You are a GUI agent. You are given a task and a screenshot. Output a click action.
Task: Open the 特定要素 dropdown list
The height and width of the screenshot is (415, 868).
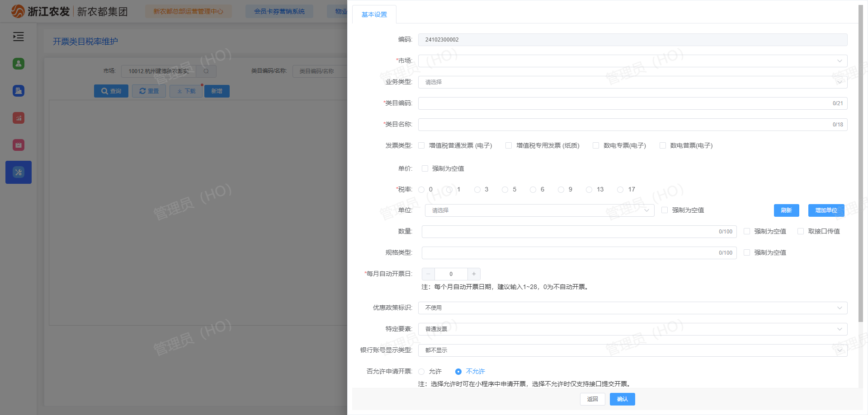(x=632, y=329)
